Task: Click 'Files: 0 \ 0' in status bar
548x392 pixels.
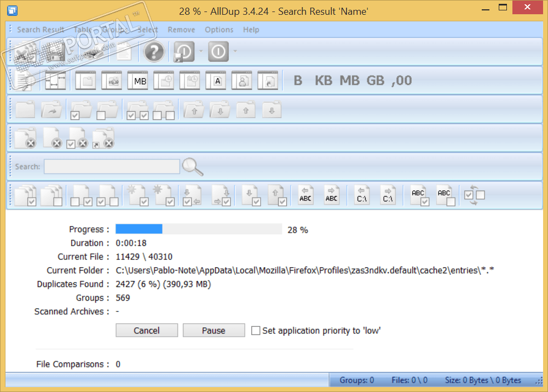Action: pyautogui.click(x=409, y=380)
